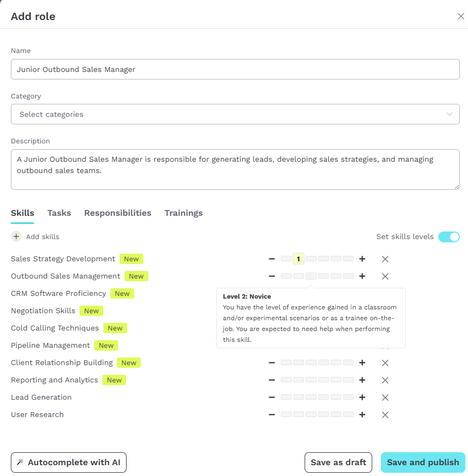The width and height of the screenshot is (468, 476).
Task: Open the Select categories dropdown
Action: (x=235, y=114)
